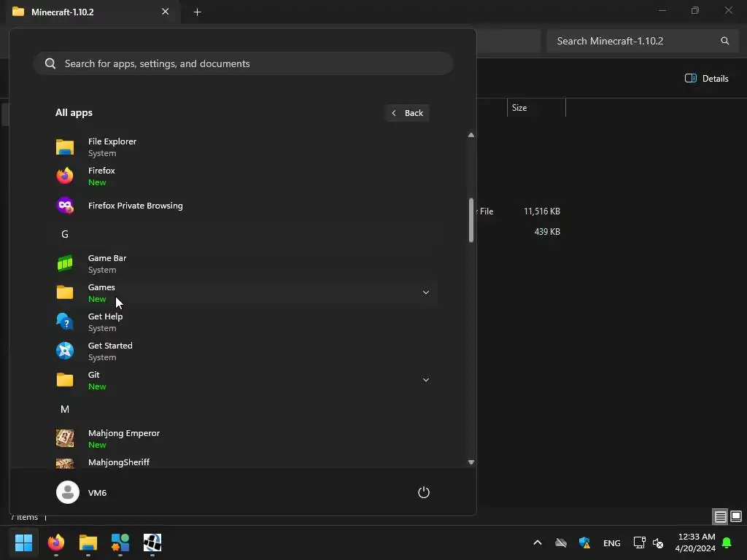
Task: Focus the Start menu search field
Action: [243, 63]
